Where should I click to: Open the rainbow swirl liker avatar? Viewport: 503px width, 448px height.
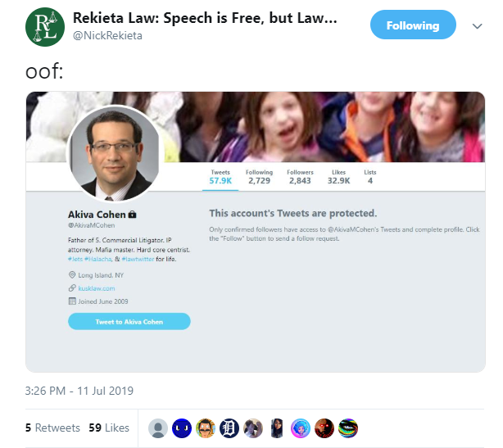[x=347, y=428]
